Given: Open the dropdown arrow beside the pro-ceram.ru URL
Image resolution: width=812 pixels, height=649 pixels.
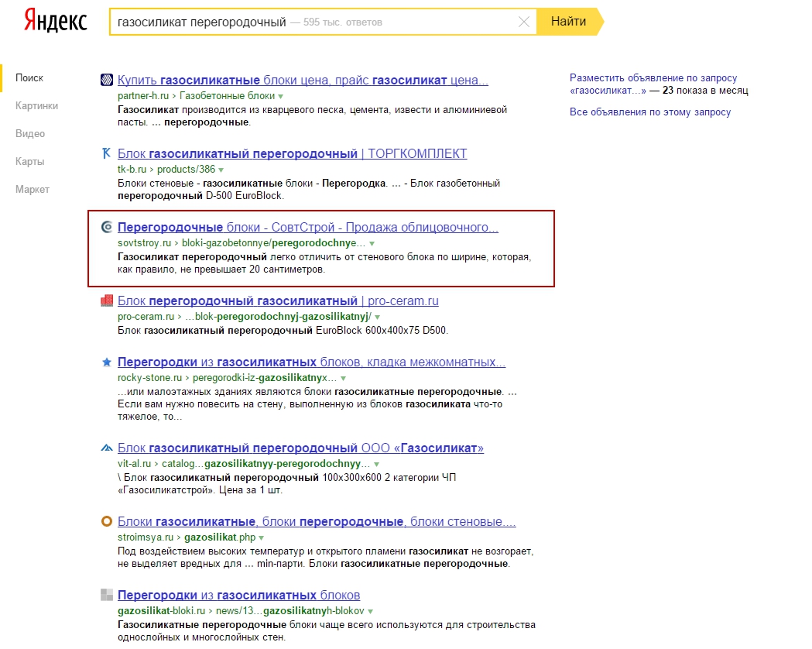Looking at the screenshot, I should 378,317.
